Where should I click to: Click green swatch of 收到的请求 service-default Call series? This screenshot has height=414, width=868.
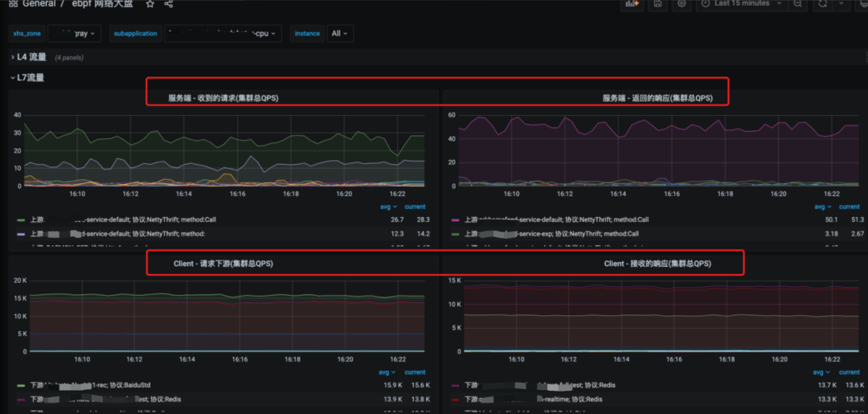[21, 219]
